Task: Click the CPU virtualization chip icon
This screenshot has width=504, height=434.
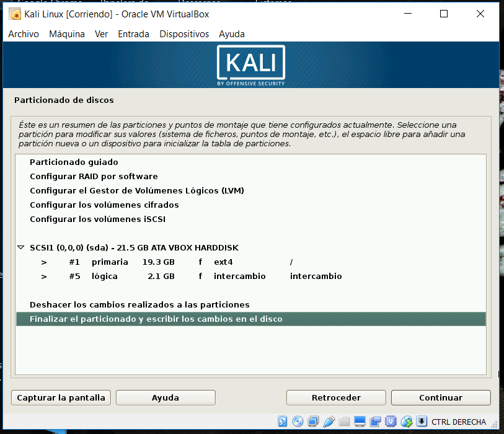Action: coord(392,422)
